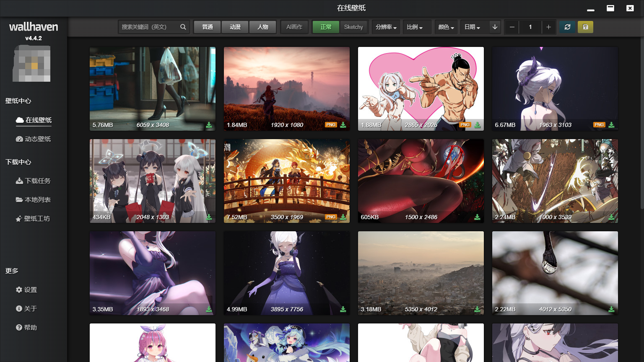Open the pink-haired girl wallpaper thumbnail
This screenshot has height=362, width=644.
click(x=153, y=343)
